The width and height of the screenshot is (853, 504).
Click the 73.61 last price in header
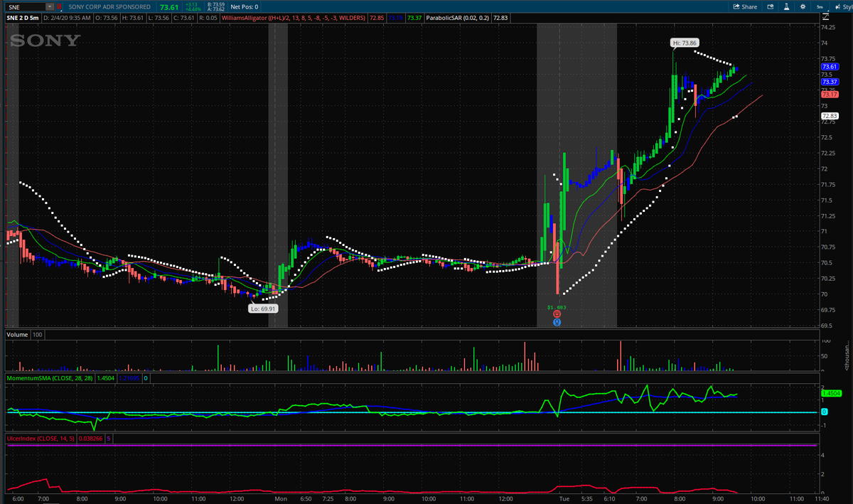[x=169, y=6]
